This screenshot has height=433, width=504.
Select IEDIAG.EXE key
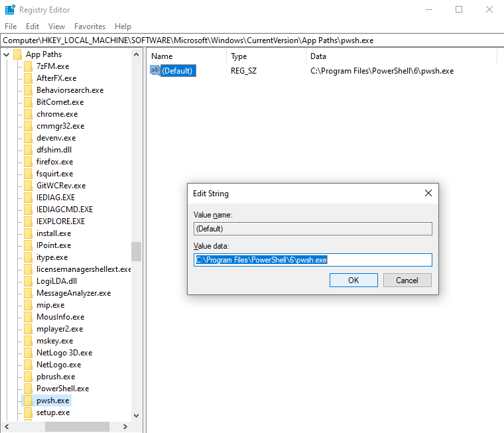(55, 198)
